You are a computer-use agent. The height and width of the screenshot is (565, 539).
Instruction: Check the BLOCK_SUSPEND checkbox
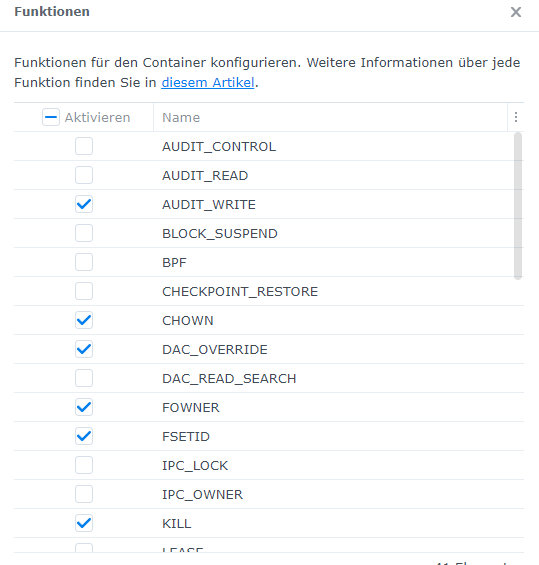click(84, 233)
